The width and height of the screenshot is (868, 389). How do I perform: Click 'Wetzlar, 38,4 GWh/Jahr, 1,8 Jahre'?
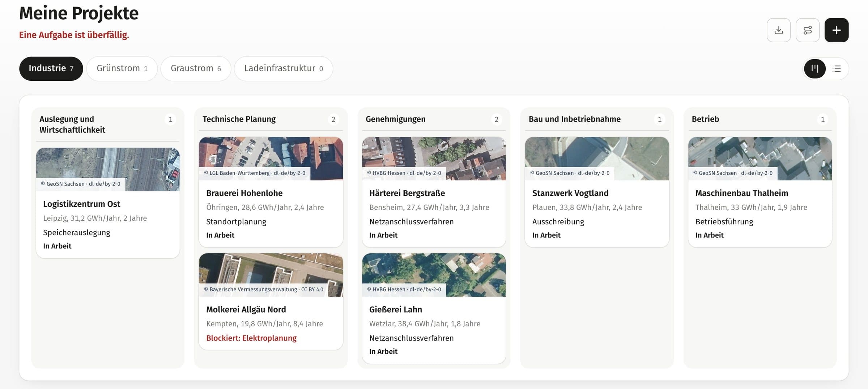(425, 324)
